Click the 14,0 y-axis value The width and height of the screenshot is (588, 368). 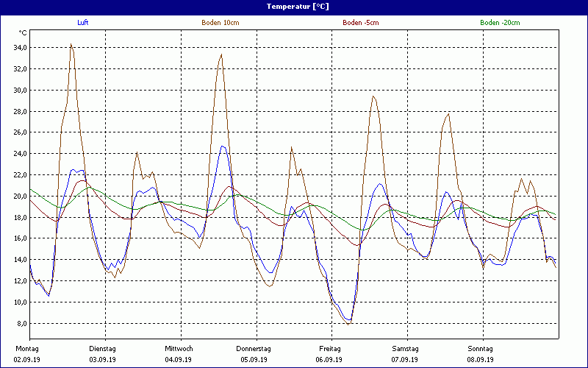[x=21, y=260]
